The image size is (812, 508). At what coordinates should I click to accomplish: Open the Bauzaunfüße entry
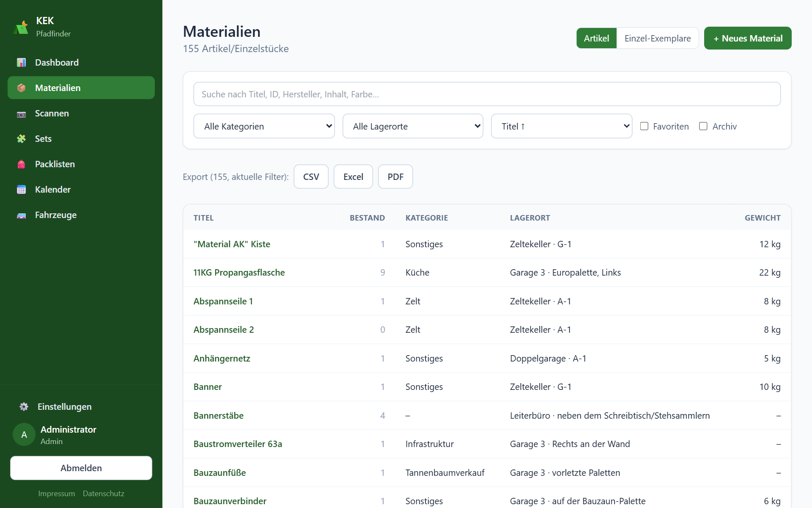pyautogui.click(x=219, y=473)
